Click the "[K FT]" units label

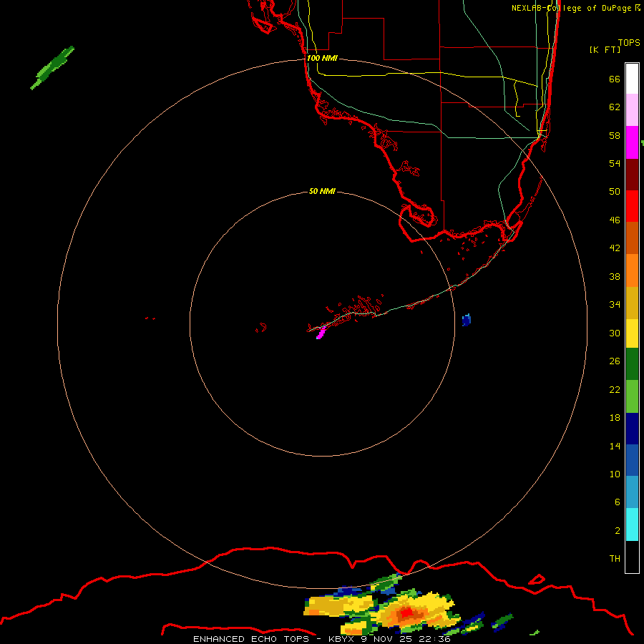605,49
